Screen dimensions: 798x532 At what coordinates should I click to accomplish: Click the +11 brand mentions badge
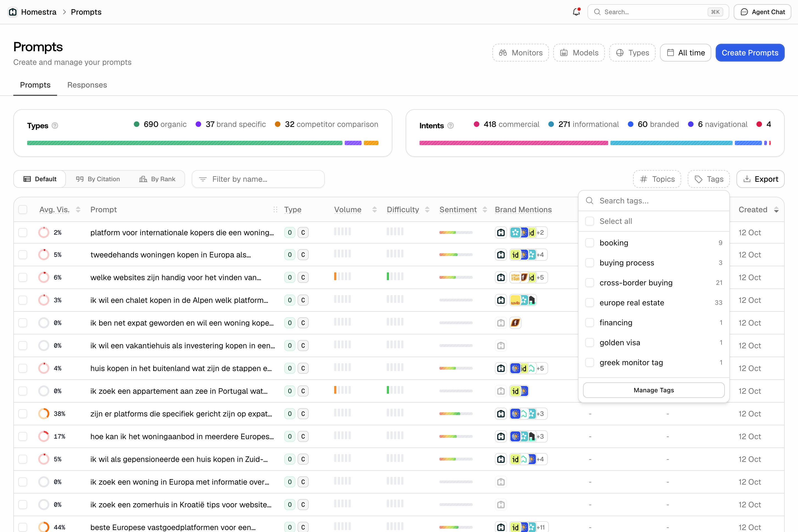[541, 527]
